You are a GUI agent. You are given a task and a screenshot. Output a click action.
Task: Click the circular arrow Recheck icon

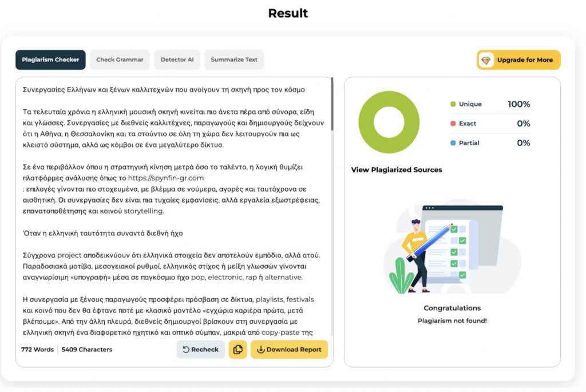coord(186,350)
